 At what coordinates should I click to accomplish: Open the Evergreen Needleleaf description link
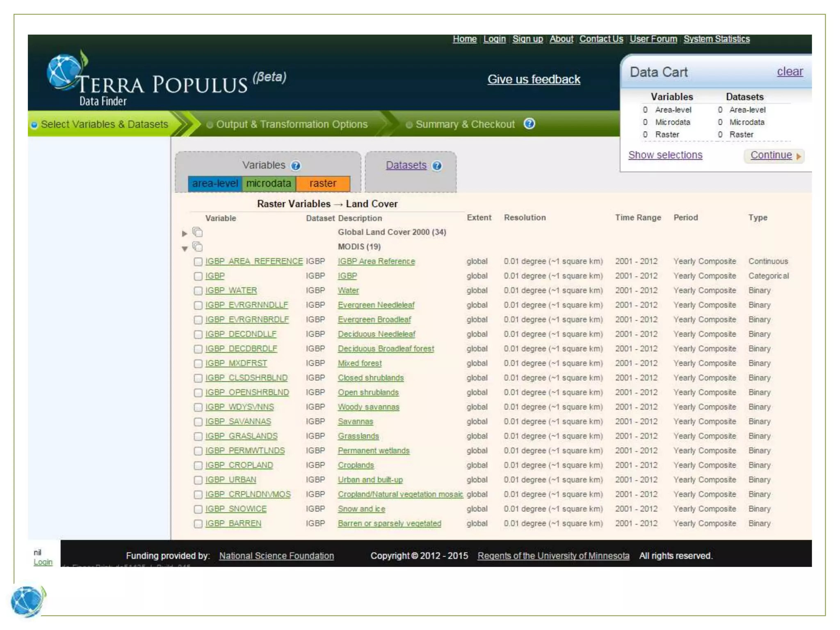376,305
